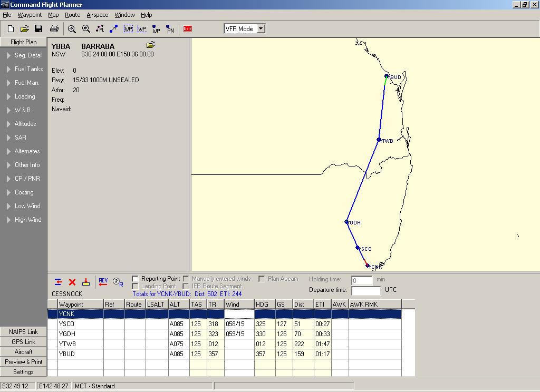540x392 pixels.
Task: Select the YTWB waypoint row
Action: (224, 344)
